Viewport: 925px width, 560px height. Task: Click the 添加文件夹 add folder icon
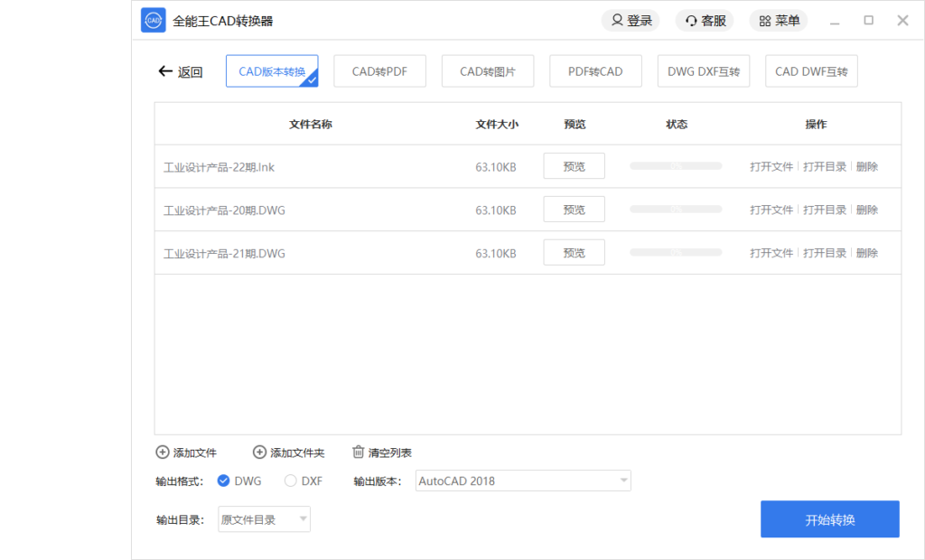(259, 452)
